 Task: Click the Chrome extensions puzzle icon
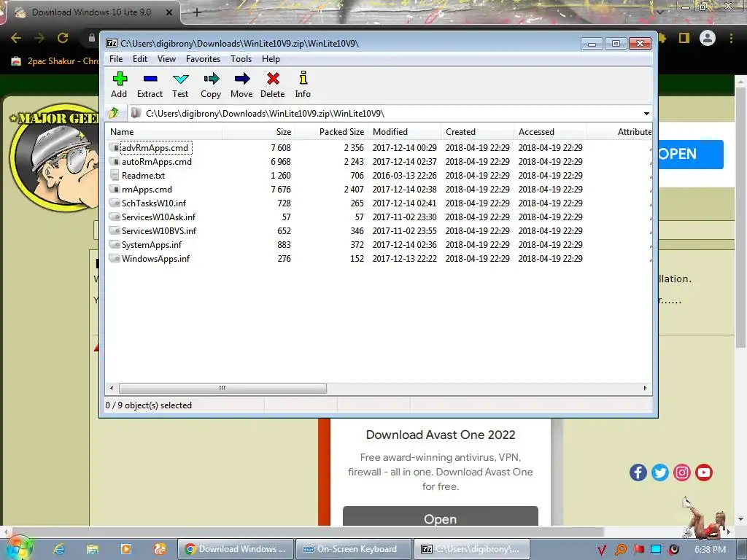coord(662,38)
